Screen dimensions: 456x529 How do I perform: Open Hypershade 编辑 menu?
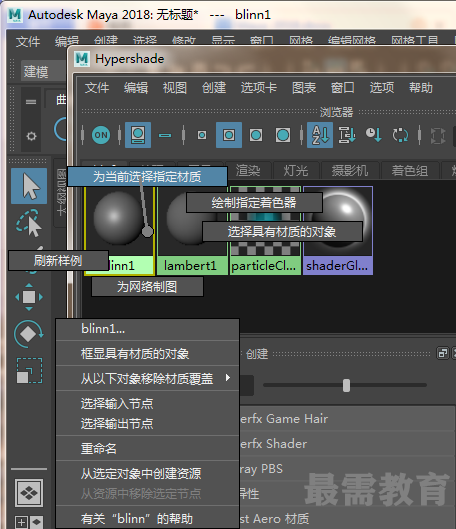pyautogui.click(x=136, y=88)
